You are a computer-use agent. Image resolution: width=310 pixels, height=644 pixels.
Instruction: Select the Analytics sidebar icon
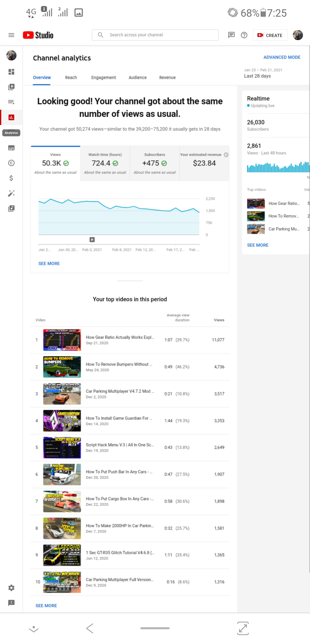tap(11, 117)
